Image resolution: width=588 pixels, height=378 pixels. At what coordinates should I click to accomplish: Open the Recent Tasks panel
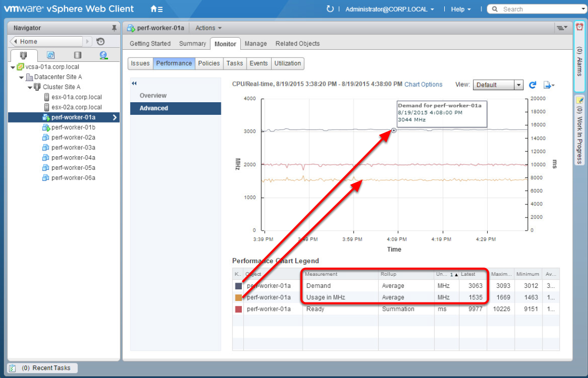[x=43, y=368]
